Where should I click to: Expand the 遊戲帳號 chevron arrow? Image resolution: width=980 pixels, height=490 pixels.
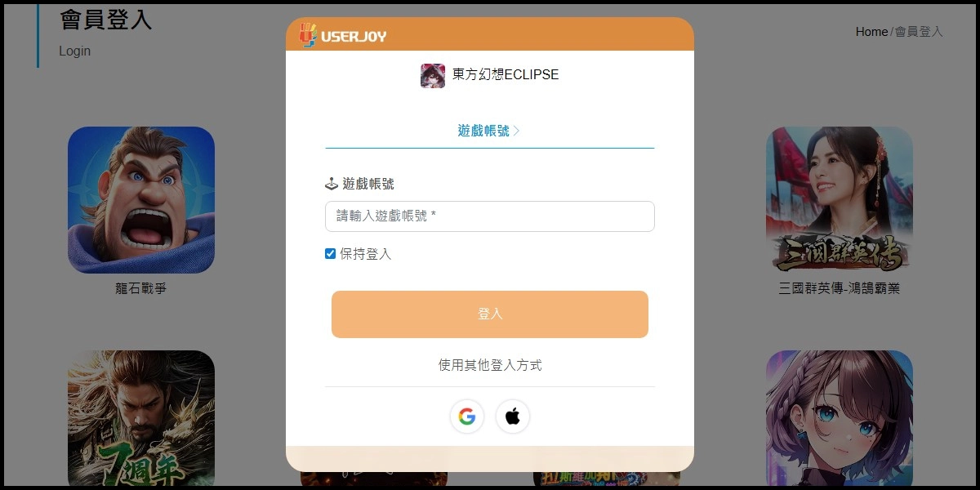coord(516,131)
